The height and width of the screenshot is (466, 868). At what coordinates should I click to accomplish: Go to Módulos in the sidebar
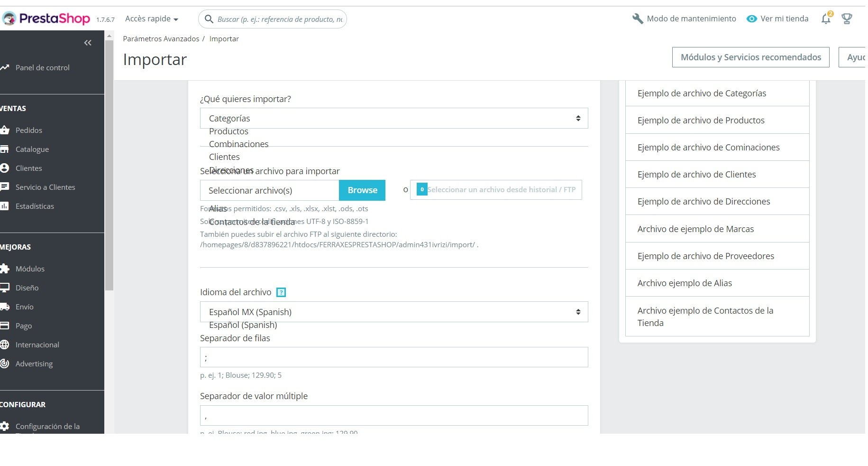coord(30,269)
